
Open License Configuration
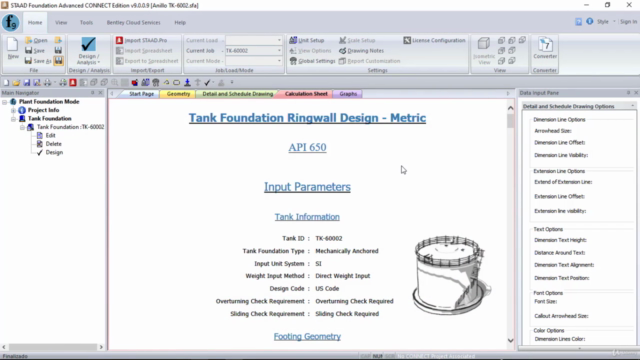[x=434, y=40]
